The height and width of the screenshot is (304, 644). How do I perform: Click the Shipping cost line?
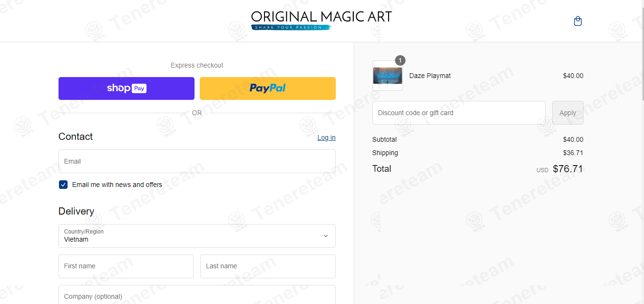pyautogui.click(x=478, y=153)
